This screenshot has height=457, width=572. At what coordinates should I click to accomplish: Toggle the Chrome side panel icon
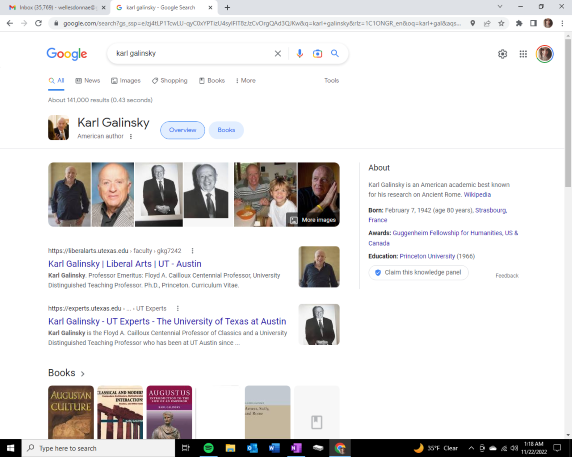(533, 23)
